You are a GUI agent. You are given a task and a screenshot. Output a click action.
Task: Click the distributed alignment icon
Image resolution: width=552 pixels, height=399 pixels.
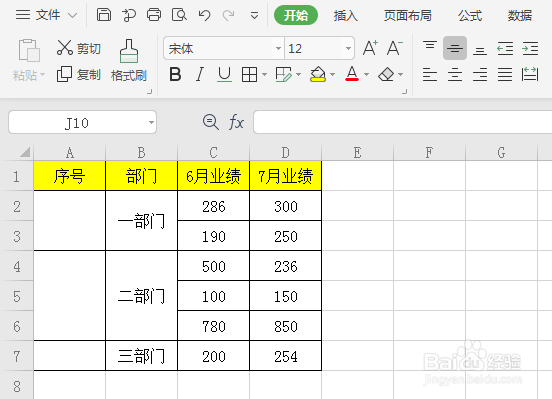pyautogui.click(x=530, y=74)
